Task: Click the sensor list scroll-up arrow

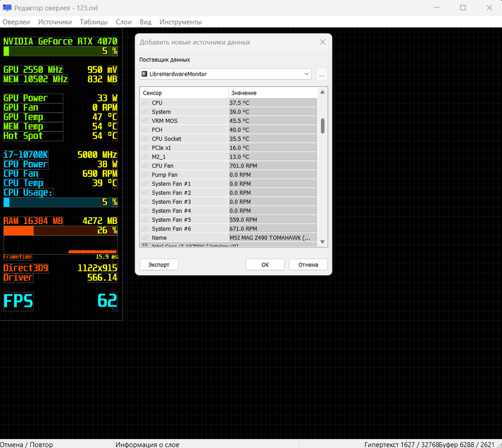Action: coord(322,92)
